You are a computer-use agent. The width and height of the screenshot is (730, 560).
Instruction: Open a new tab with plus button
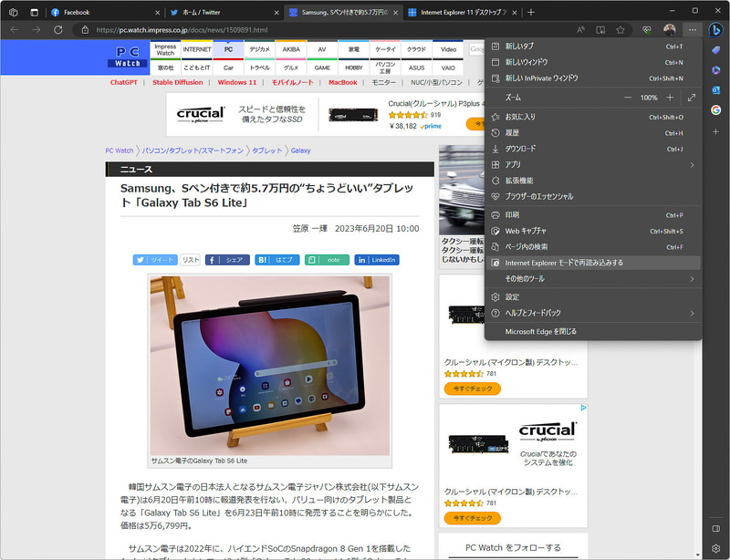click(x=531, y=12)
